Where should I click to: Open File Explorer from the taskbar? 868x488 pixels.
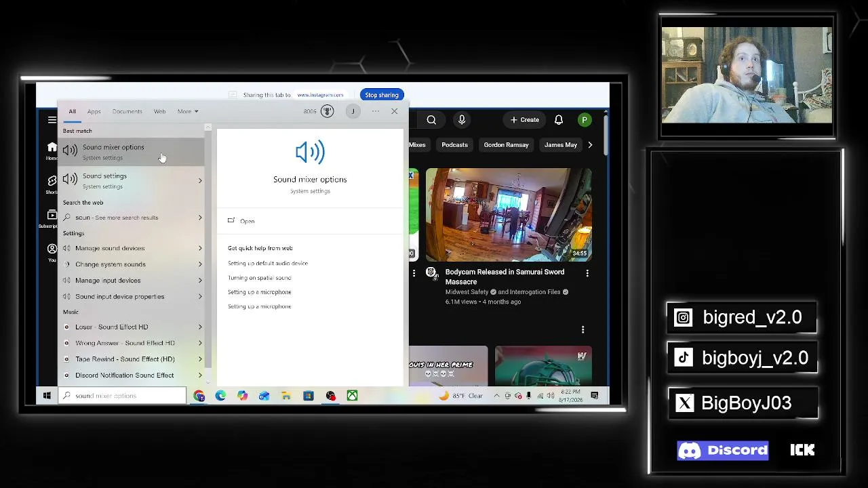(286, 396)
